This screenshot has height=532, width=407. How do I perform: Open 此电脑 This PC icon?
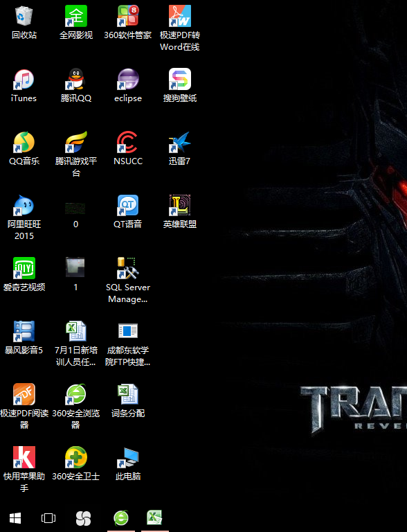[128, 457]
